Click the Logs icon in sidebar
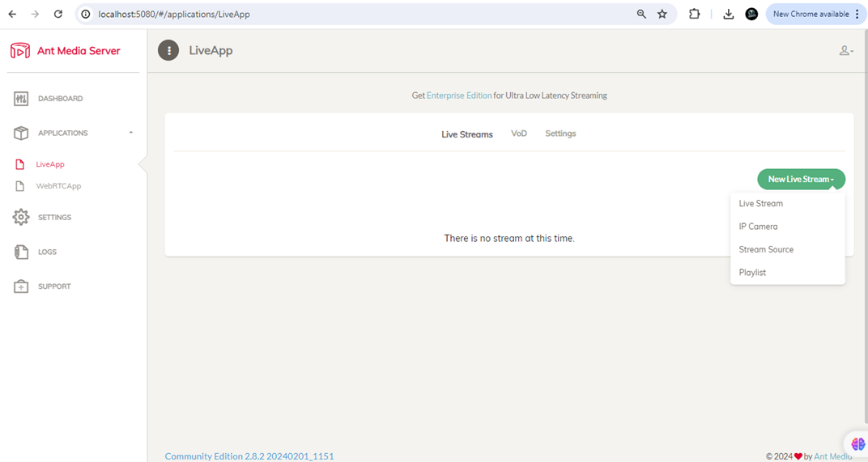 coord(21,252)
